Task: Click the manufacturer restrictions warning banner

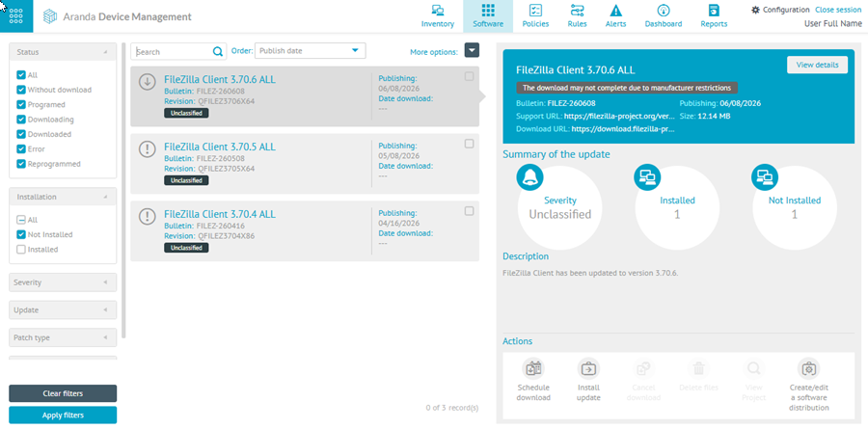Action: coord(627,88)
